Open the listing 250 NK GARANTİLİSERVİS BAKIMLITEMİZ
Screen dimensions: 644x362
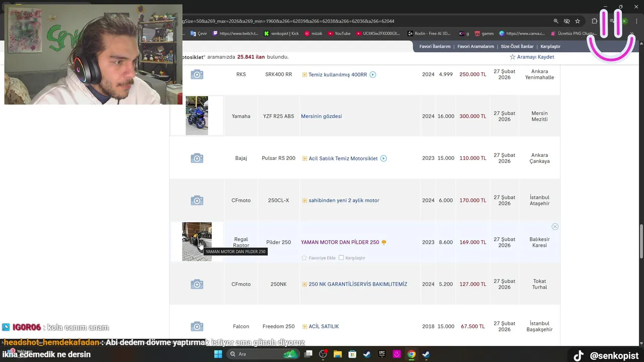click(x=358, y=284)
